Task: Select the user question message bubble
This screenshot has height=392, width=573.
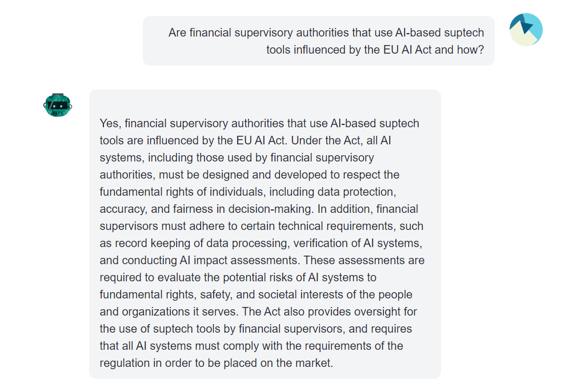Action: (319, 41)
